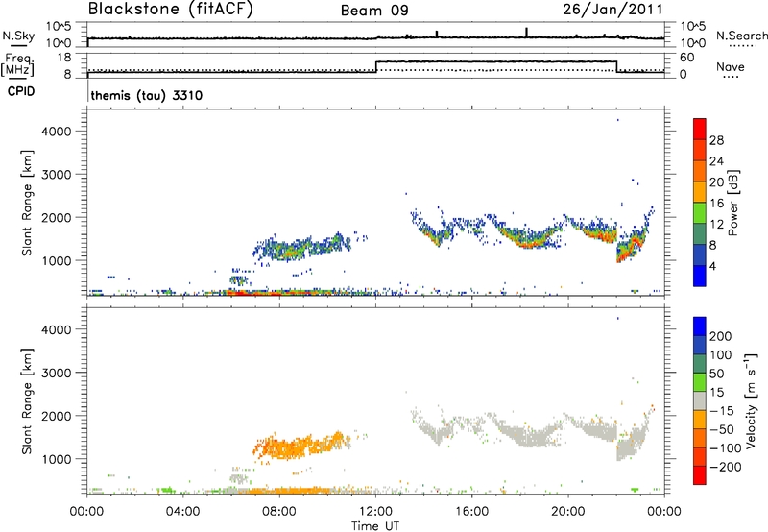Click the 'CPID' label
The width and height of the screenshot is (768, 532).
(21, 91)
